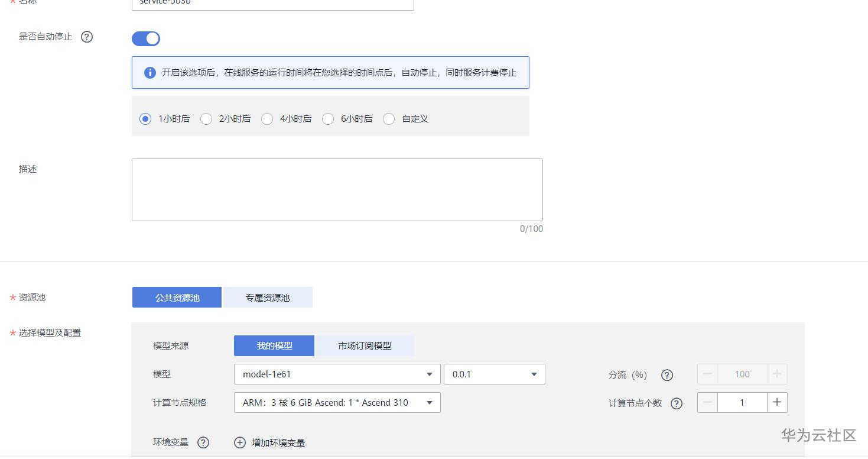Click the minus icon beside 计算节点个数
This screenshot has height=459, width=868.
(707, 402)
